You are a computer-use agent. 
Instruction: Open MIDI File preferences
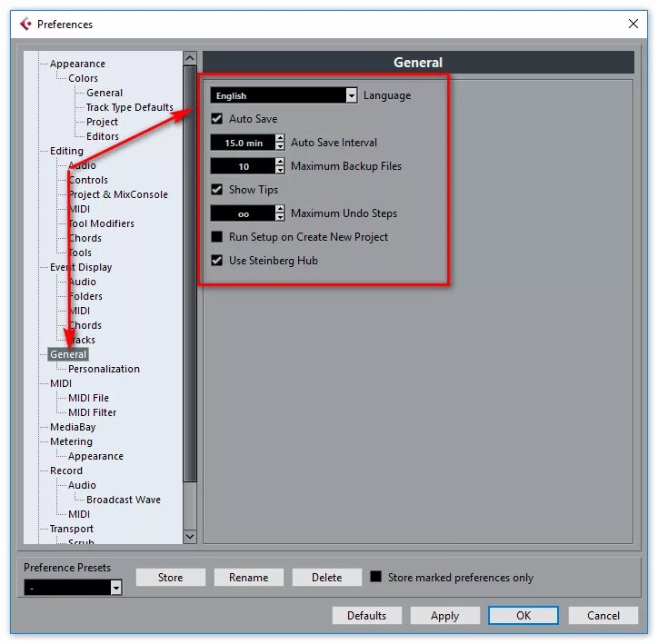pyautogui.click(x=88, y=398)
